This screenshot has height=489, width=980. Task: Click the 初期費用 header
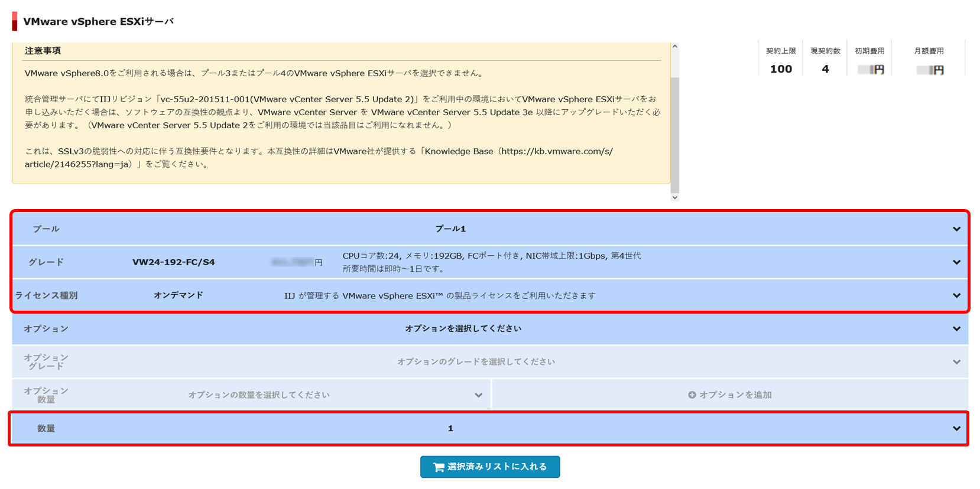[x=869, y=51]
